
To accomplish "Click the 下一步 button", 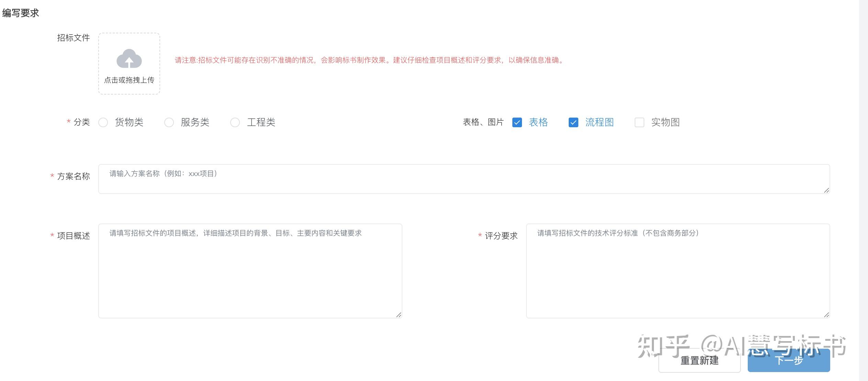I will 789,360.
